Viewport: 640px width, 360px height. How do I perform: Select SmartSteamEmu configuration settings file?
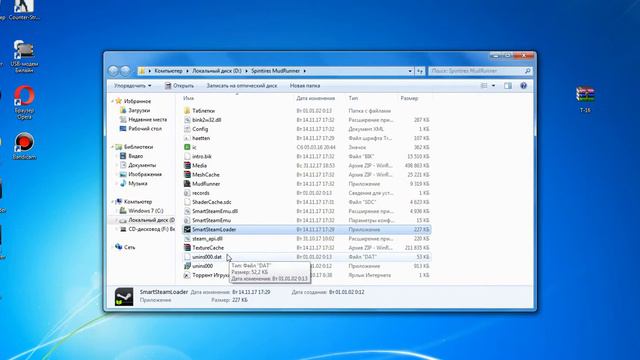[x=306, y=220]
